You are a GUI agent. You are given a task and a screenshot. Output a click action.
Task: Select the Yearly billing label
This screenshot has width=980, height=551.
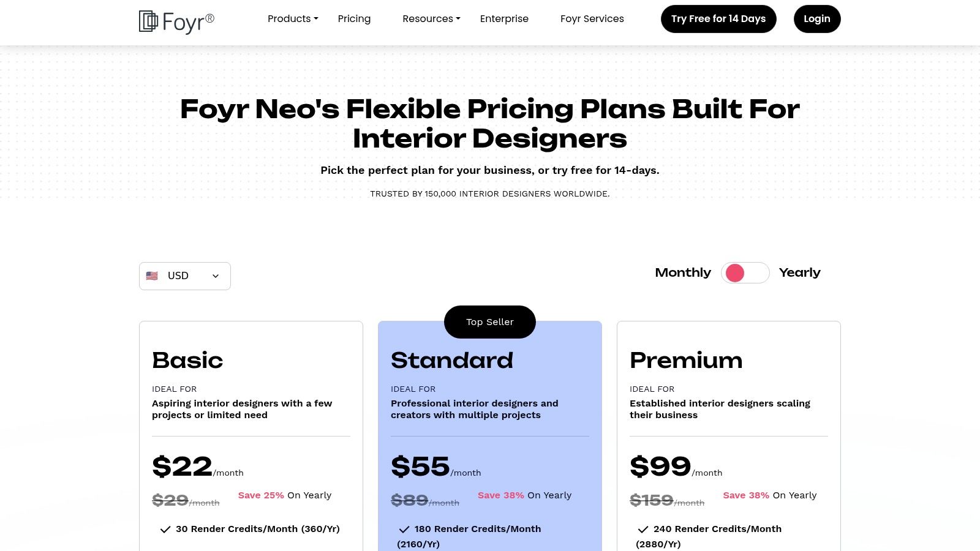(799, 272)
